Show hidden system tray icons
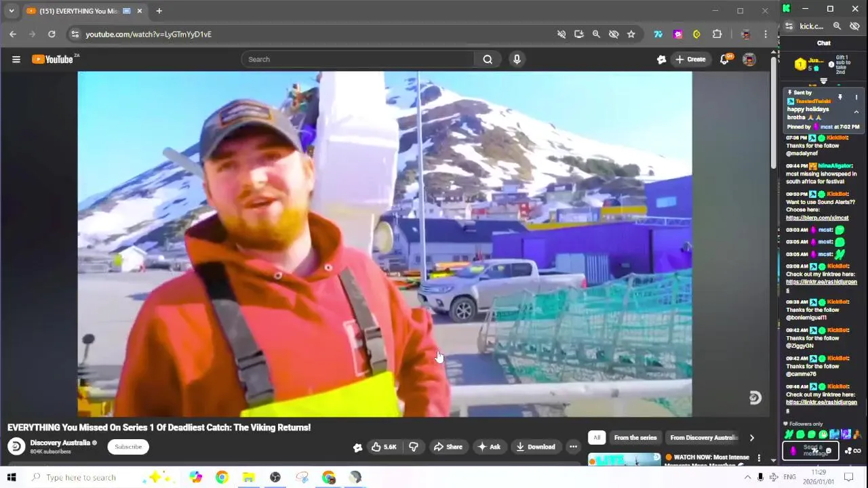The image size is (868, 488). (747, 477)
